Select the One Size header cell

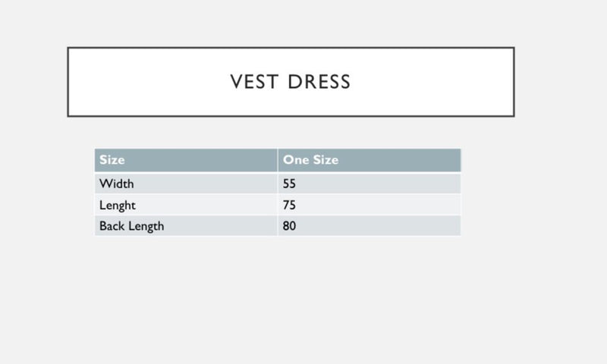(x=310, y=160)
